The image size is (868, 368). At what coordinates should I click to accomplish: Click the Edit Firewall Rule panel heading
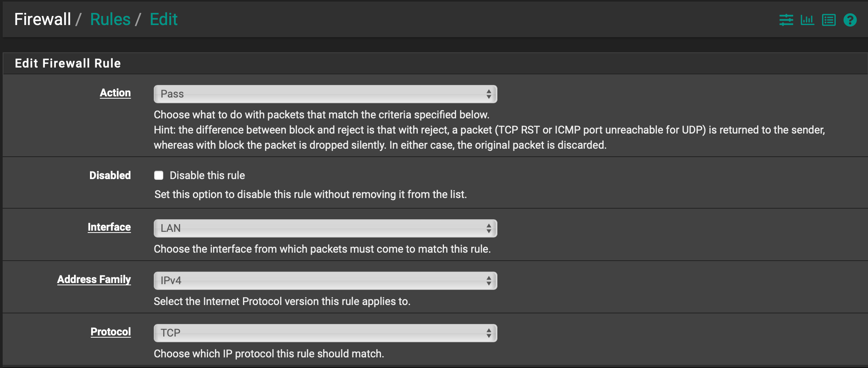pyautogui.click(x=68, y=63)
